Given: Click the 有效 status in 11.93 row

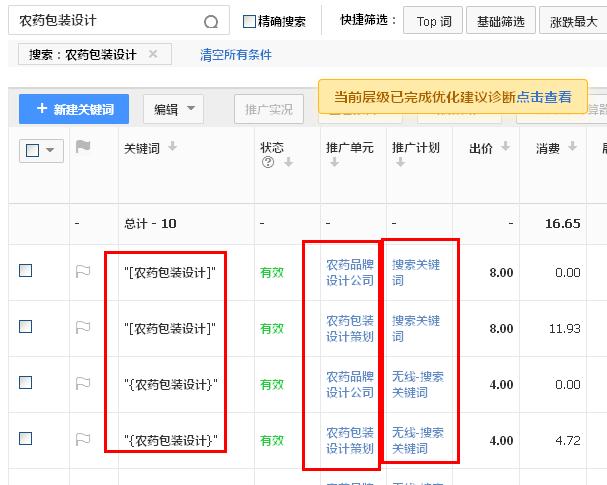Looking at the screenshot, I should 272,329.
